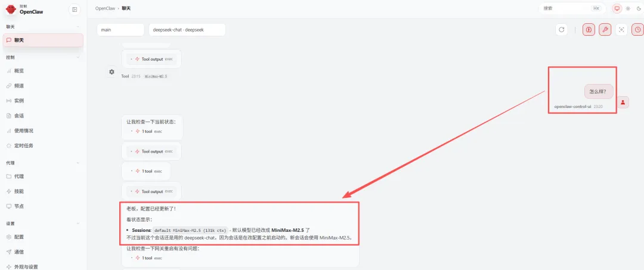The width and height of the screenshot is (644, 270).
Task: Switch to dark theme with moon icon
Action: pyautogui.click(x=639, y=8)
